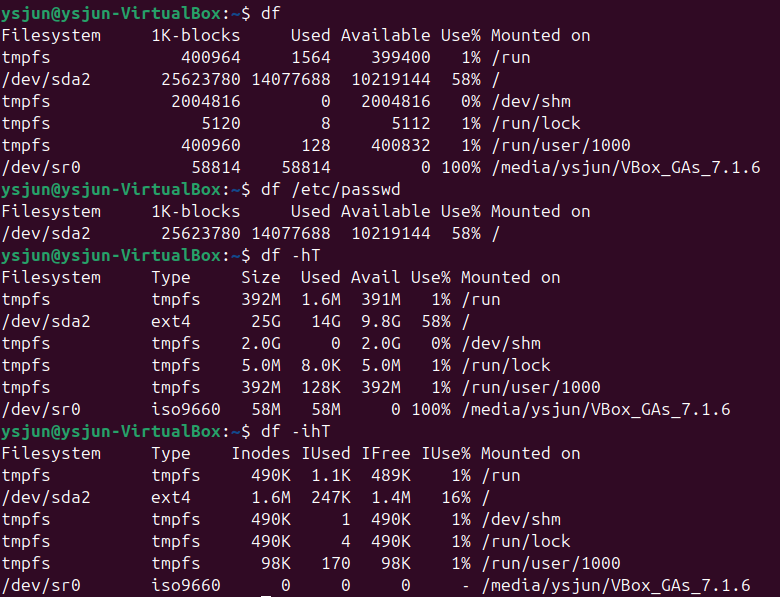Click the 'Inodes' column header
This screenshot has height=597, width=780.
point(261,454)
